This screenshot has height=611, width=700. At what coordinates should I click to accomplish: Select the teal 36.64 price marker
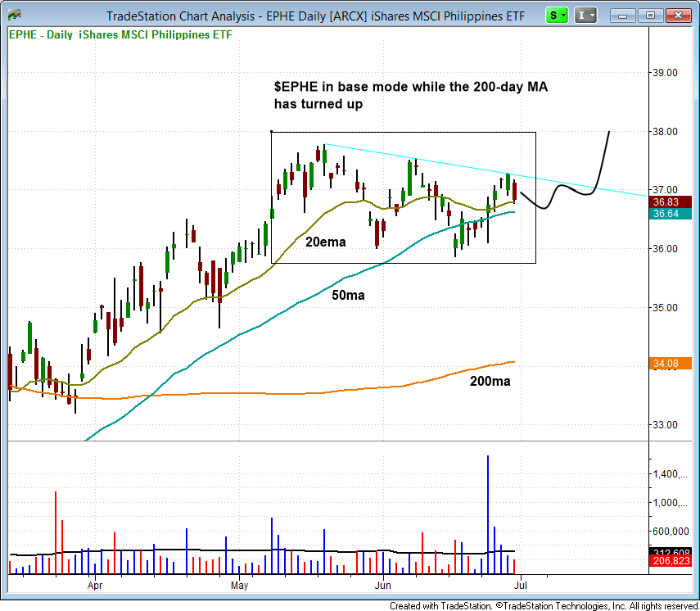[x=669, y=213]
